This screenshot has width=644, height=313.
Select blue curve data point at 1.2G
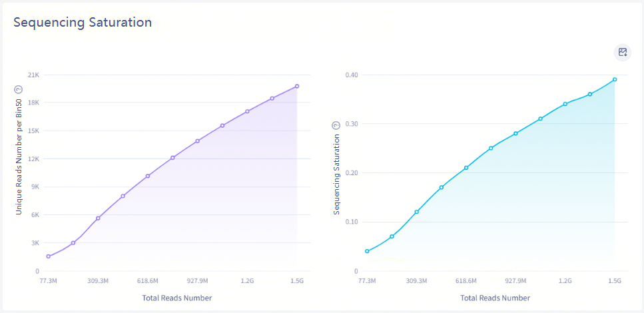click(565, 104)
